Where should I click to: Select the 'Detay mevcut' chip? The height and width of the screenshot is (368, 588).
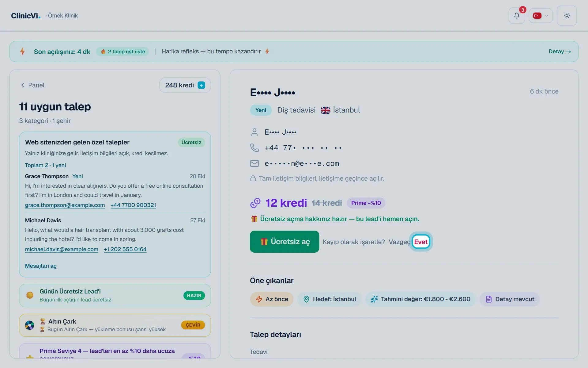click(510, 299)
